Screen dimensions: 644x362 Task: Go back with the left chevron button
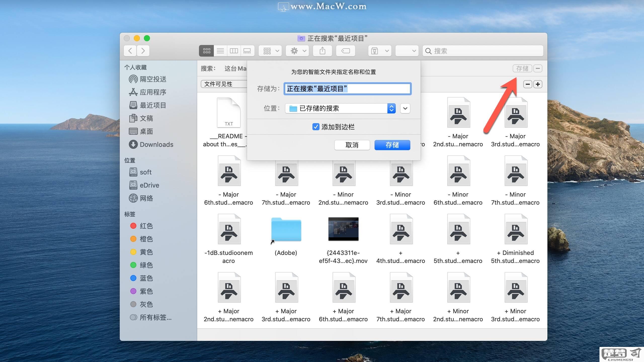[x=130, y=51]
